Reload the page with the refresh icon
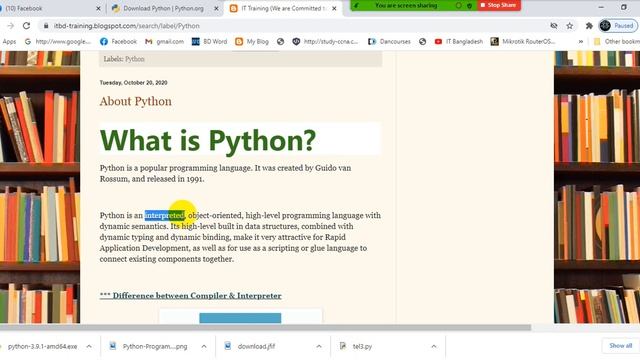 click(27, 26)
